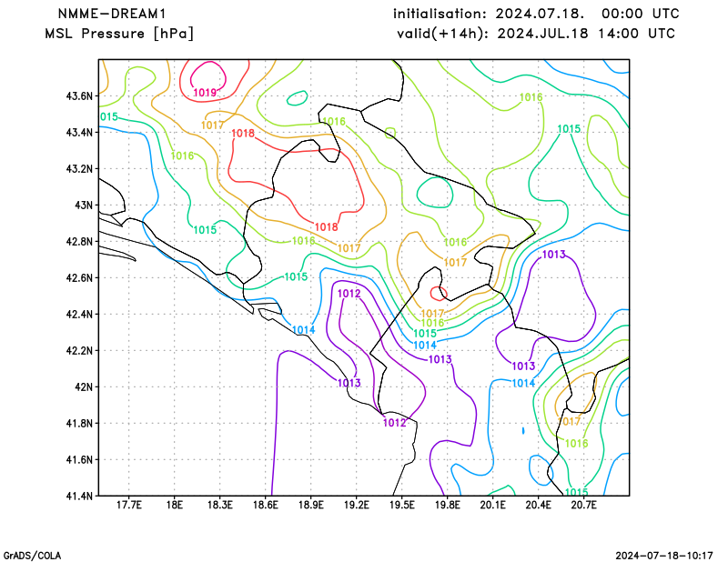Pick the 43N latitude axis label
This screenshot has width=728, height=562.
[84, 205]
